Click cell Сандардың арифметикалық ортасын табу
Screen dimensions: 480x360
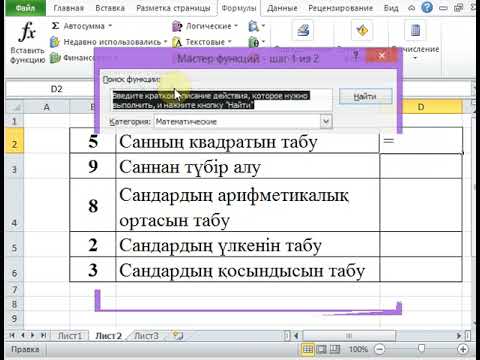[x=248, y=205]
